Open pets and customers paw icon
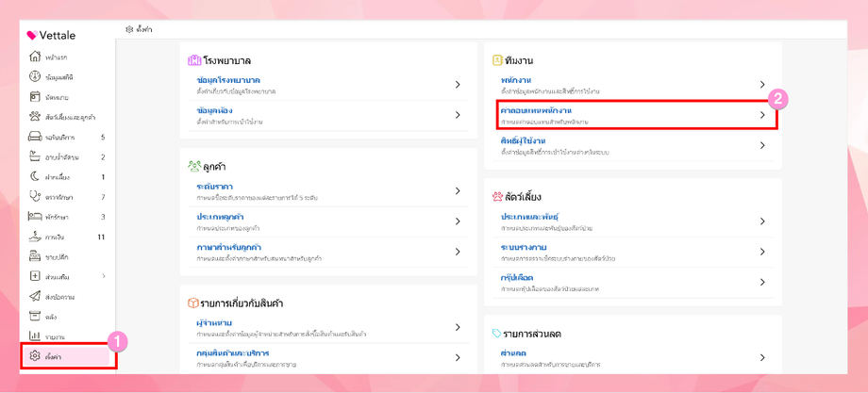 (35, 117)
